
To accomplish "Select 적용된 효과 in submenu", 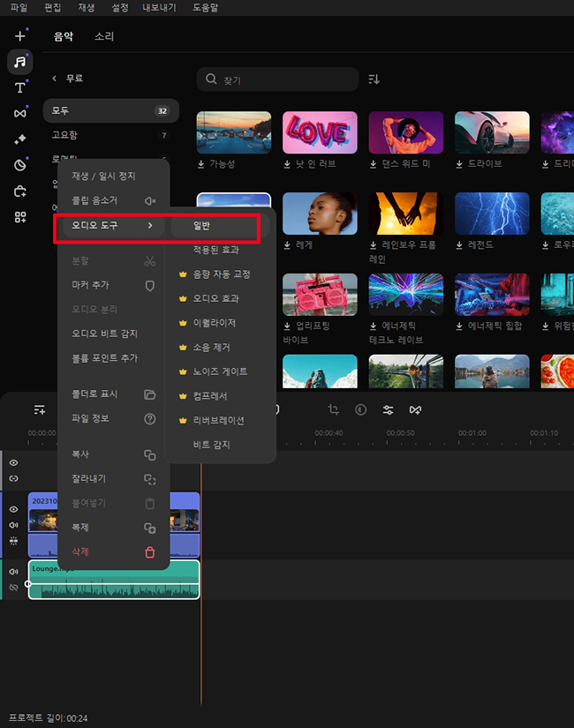I will tap(220, 250).
